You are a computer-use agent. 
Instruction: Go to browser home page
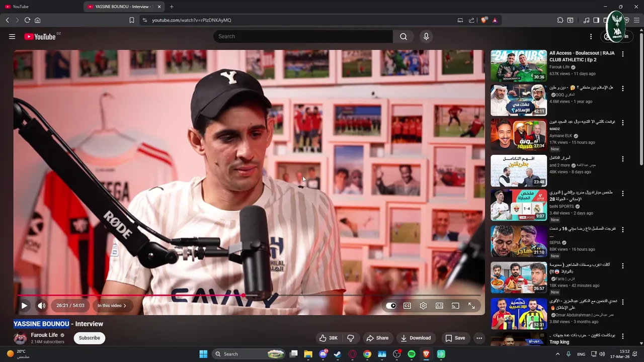(x=37, y=20)
